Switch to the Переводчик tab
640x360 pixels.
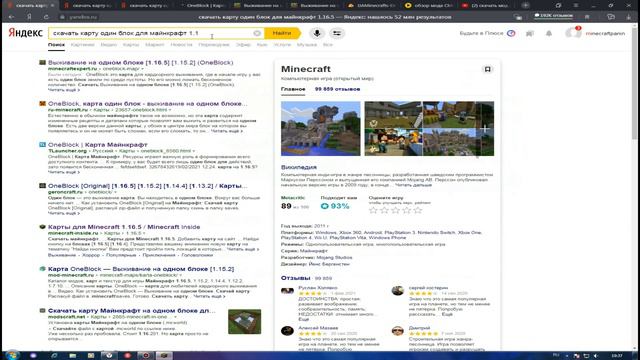pyautogui.click(x=214, y=45)
